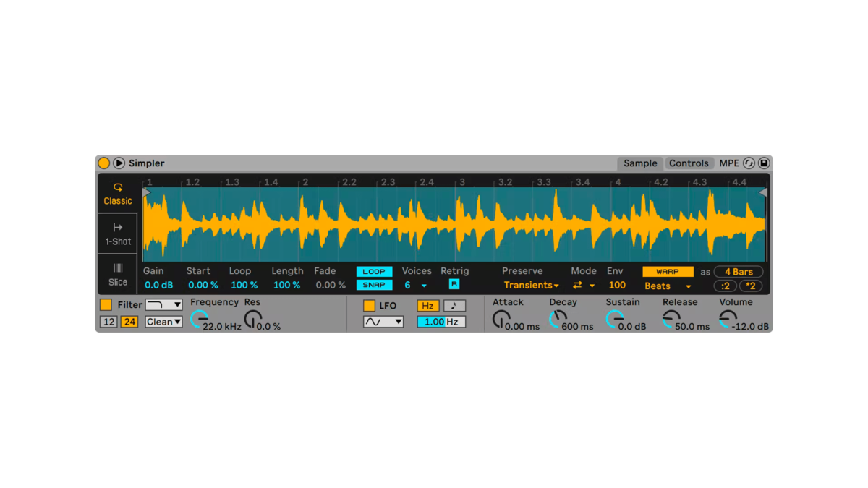This screenshot has height=488, width=868.
Task: Switch to the Controls tab
Action: [x=689, y=163]
